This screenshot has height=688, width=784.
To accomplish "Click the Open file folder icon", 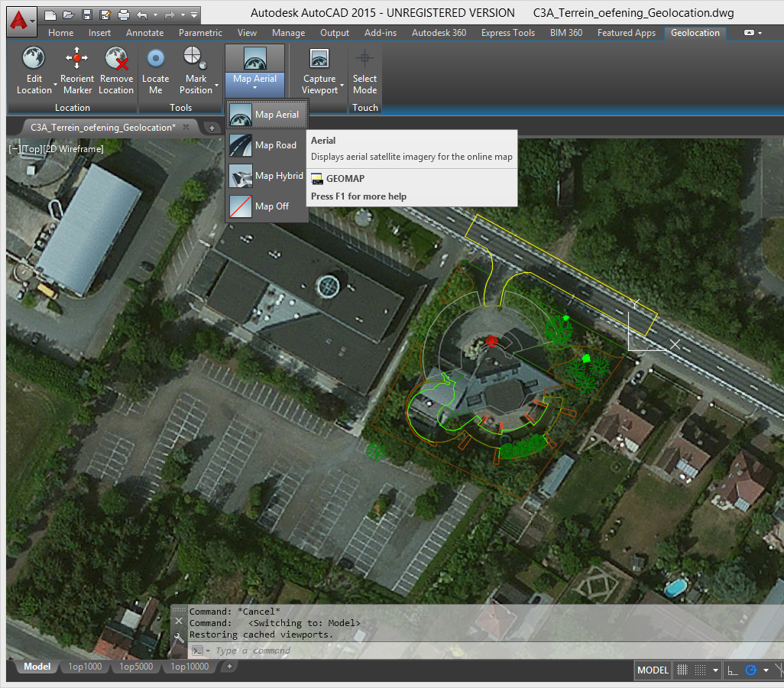I will click(69, 15).
